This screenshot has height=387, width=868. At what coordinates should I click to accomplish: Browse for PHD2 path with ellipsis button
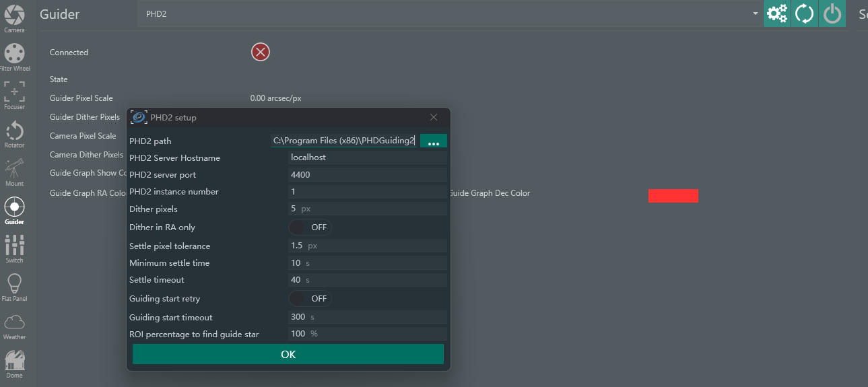tap(434, 141)
